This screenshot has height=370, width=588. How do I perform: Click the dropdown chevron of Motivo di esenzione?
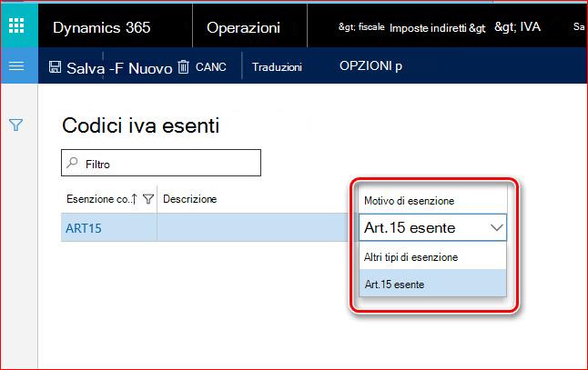click(496, 227)
